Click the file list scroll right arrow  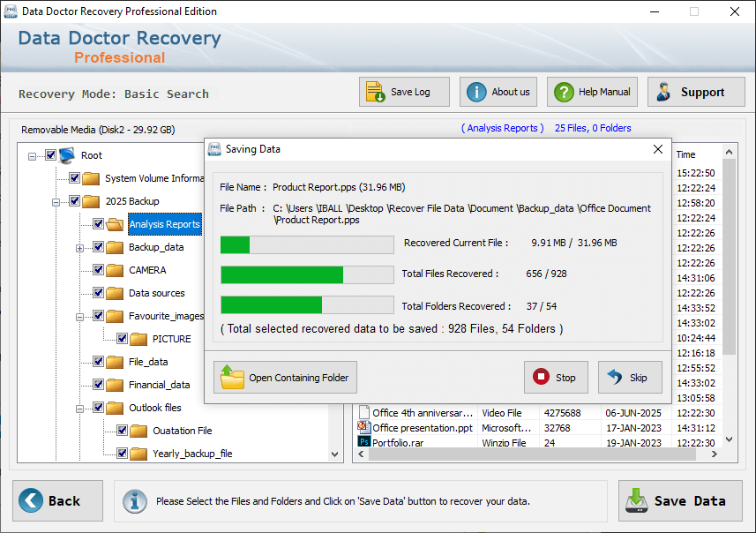(x=715, y=454)
